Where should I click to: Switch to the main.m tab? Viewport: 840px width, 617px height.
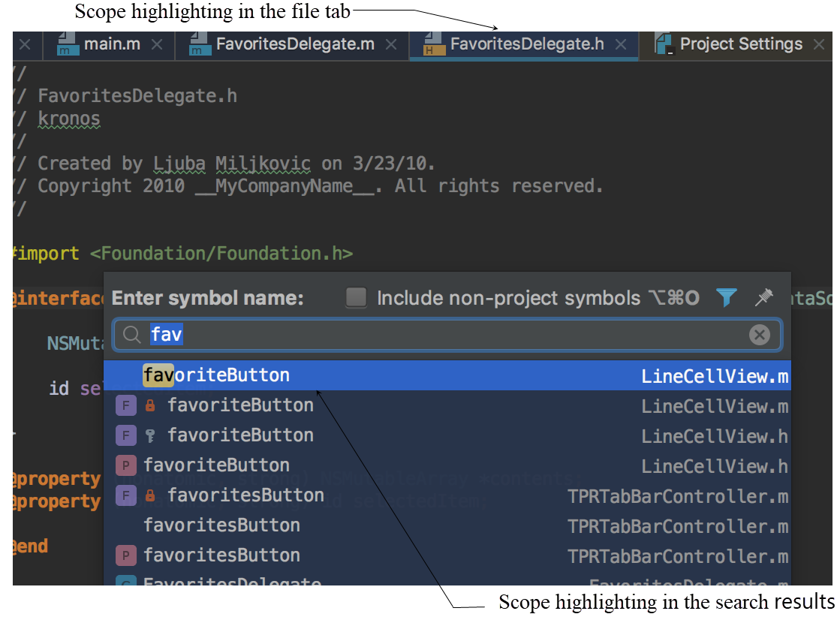click(x=112, y=44)
